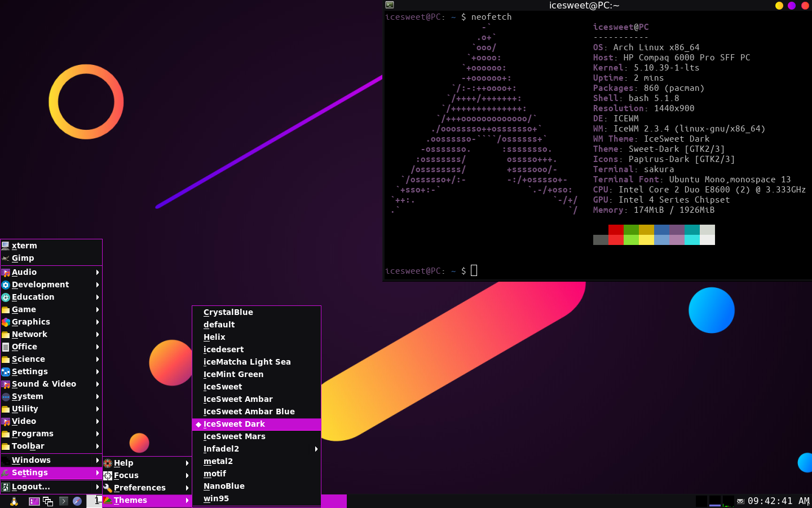
Task: Click the Gimp icon in the menu
Action: (x=6, y=258)
